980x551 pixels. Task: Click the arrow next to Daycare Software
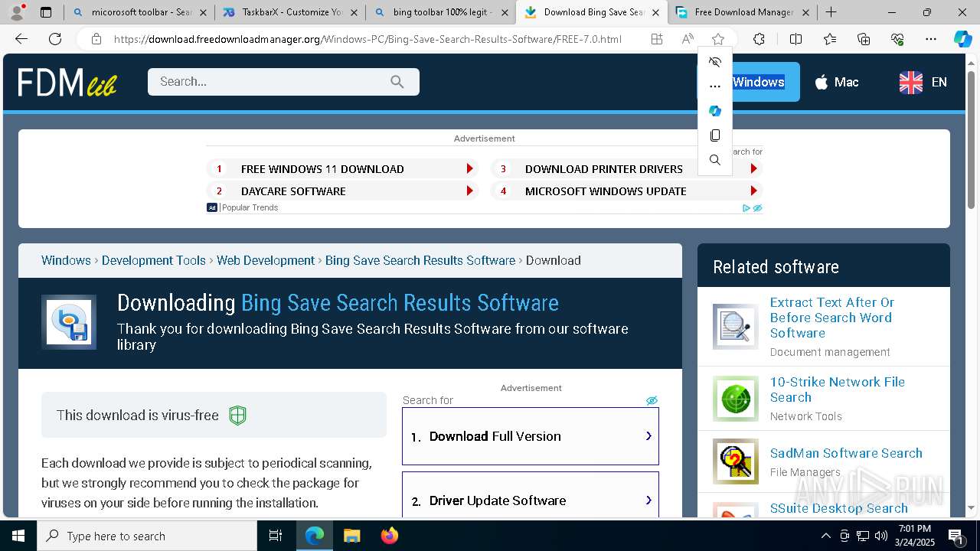point(470,191)
